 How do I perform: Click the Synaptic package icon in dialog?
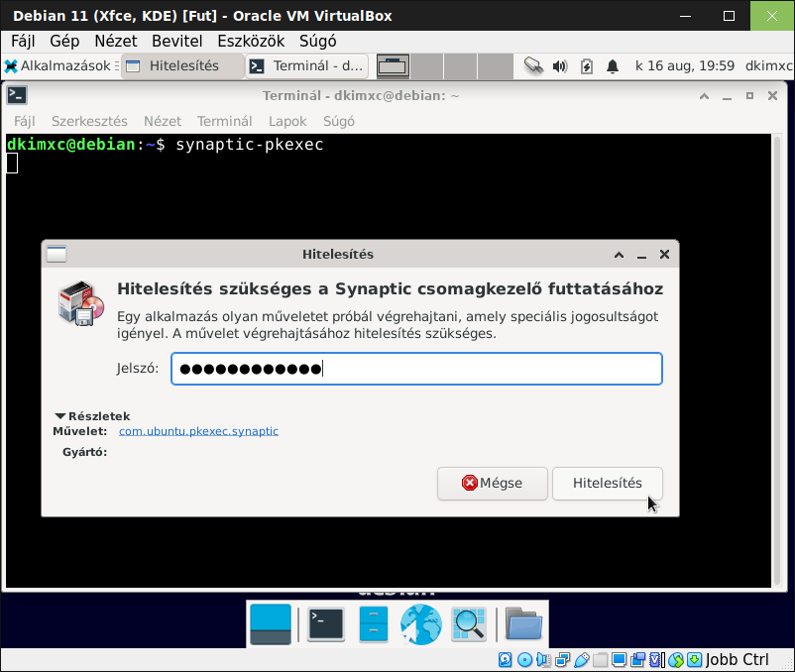pos(81,303)
